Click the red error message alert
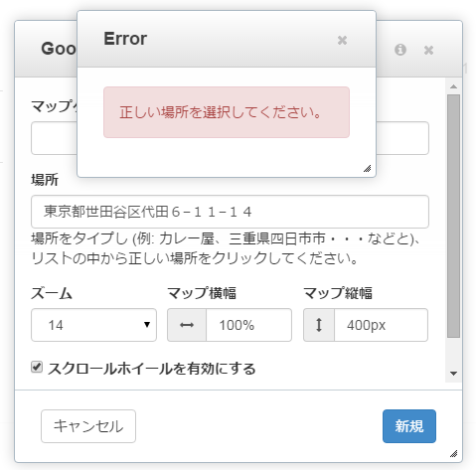 click(x=227, y=112)
